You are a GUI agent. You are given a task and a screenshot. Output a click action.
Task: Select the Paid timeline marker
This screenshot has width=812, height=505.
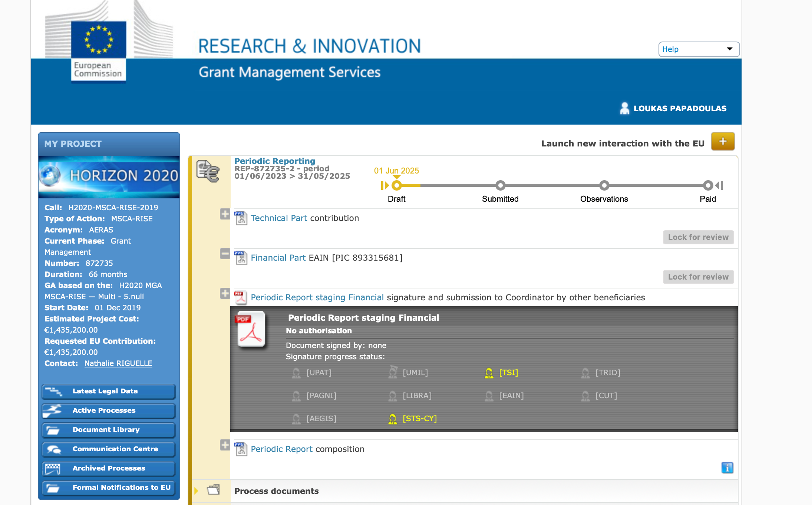pyautogui.click(x=708, y=185)
